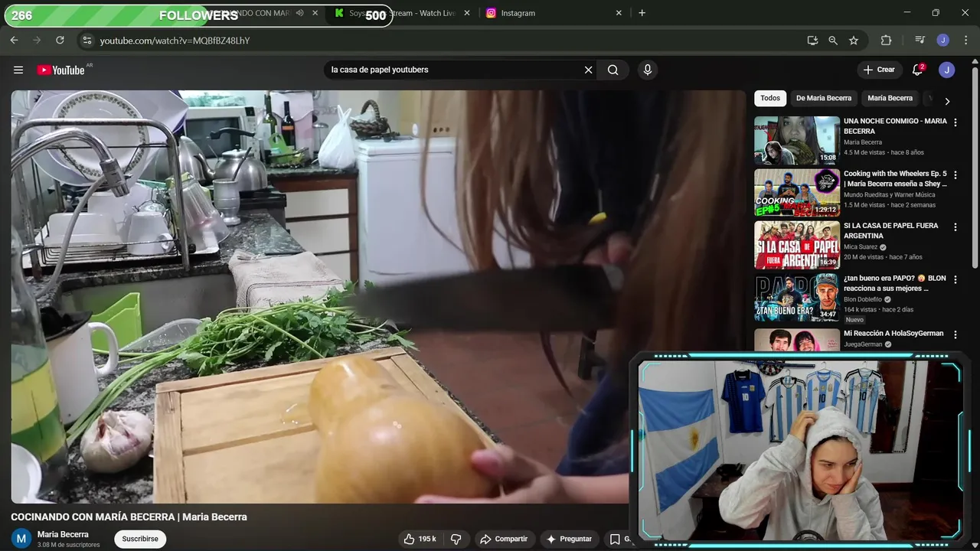Screen dimensions: 980x551
Task: Open the Crear create menu
Action: tap(879, 70)
